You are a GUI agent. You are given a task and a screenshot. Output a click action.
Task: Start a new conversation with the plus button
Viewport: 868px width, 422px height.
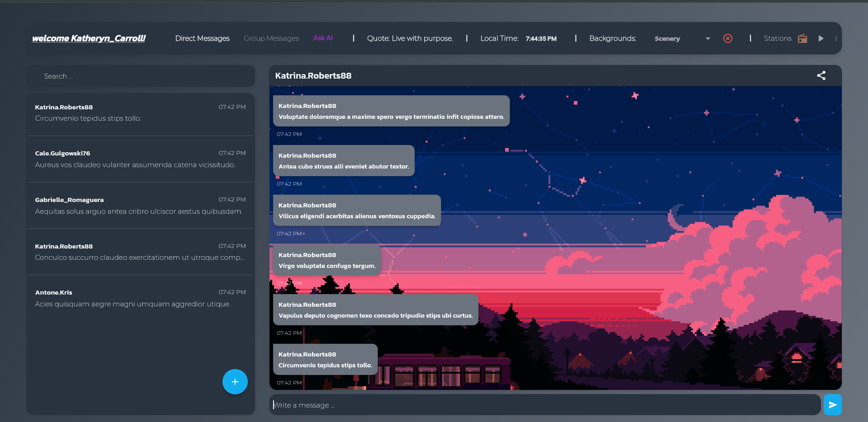point(235,382)
